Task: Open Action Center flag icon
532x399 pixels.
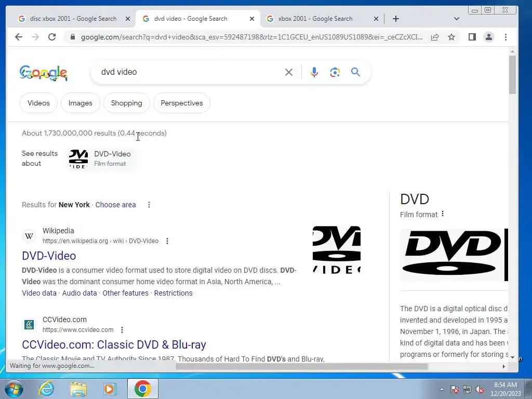Action: (455, 390)
